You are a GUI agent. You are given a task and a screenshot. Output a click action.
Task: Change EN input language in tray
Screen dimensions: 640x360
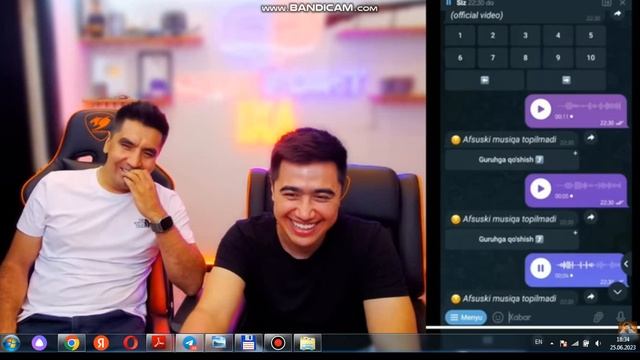538,342
